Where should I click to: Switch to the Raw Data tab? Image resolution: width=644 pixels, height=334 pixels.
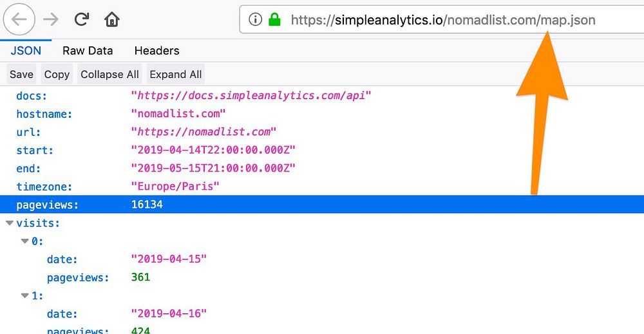88,51
